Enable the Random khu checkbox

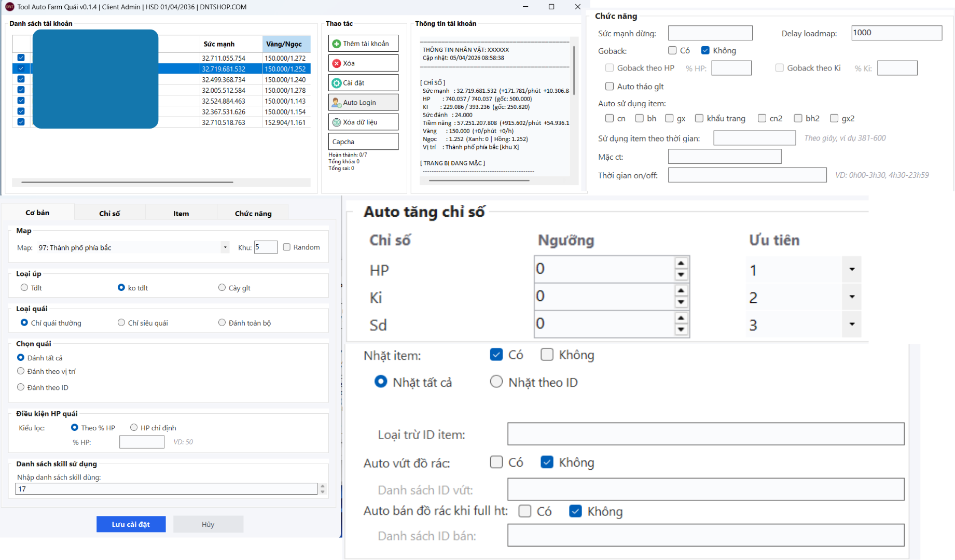(x=287, y=247)
